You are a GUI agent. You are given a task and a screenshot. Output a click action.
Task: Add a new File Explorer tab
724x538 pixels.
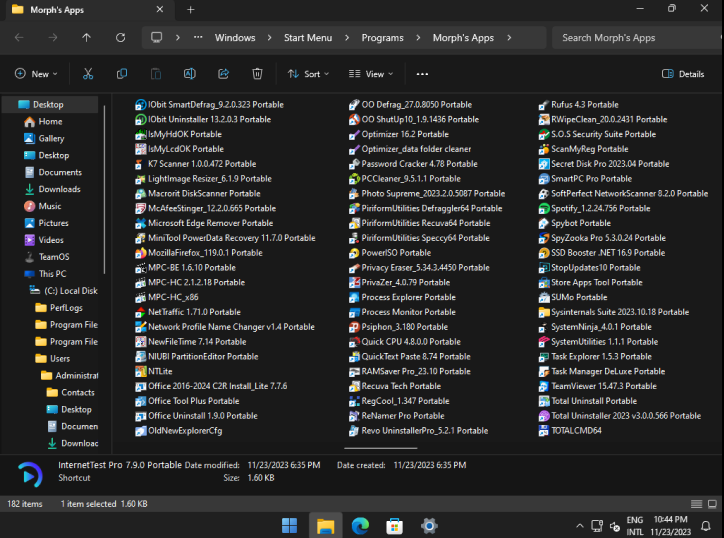pos(190,10)
